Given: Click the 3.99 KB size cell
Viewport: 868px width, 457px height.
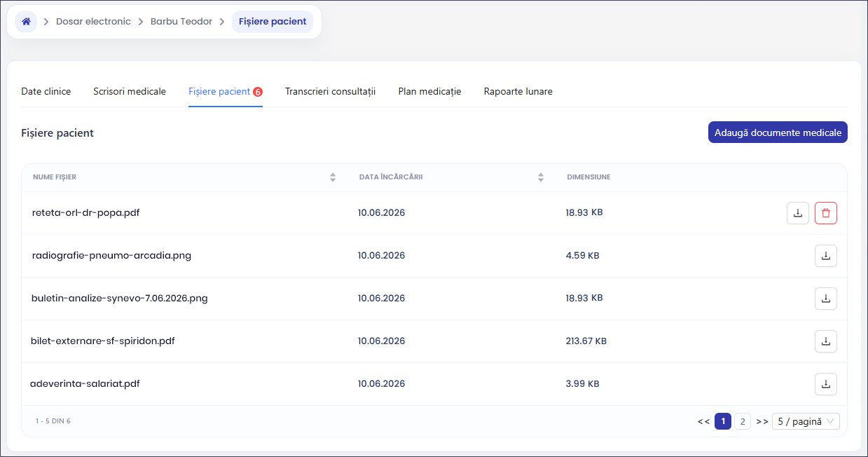Looking at the screenshot, I should pos(583,384).
